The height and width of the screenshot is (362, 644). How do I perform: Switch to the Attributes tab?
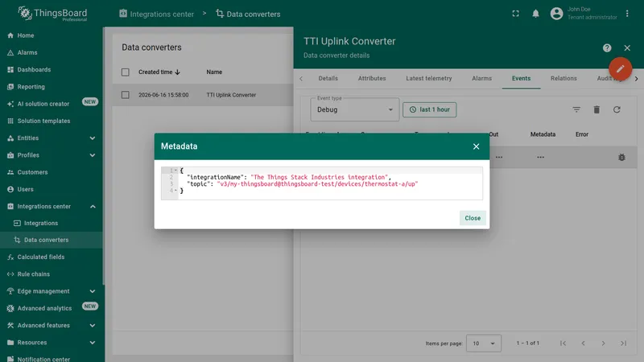372,78
